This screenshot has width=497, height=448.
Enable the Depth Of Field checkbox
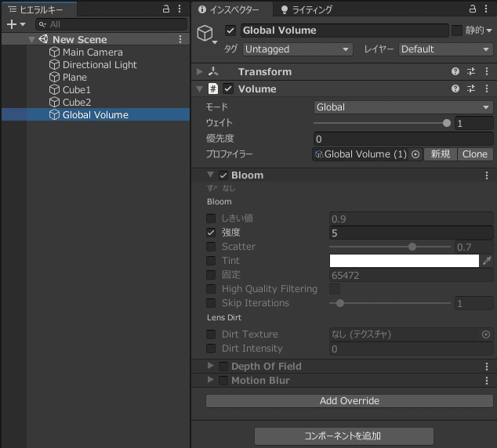click(223, 367)
